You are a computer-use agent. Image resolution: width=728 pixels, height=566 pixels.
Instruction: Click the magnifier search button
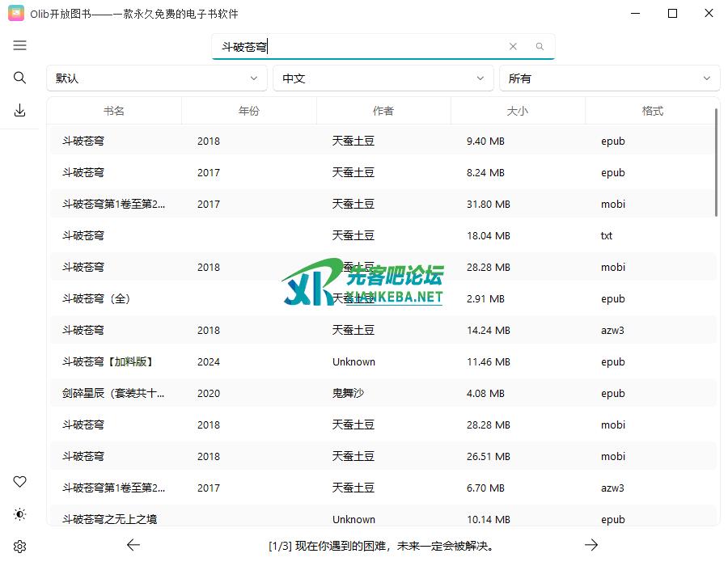click(x=540, y=47)
